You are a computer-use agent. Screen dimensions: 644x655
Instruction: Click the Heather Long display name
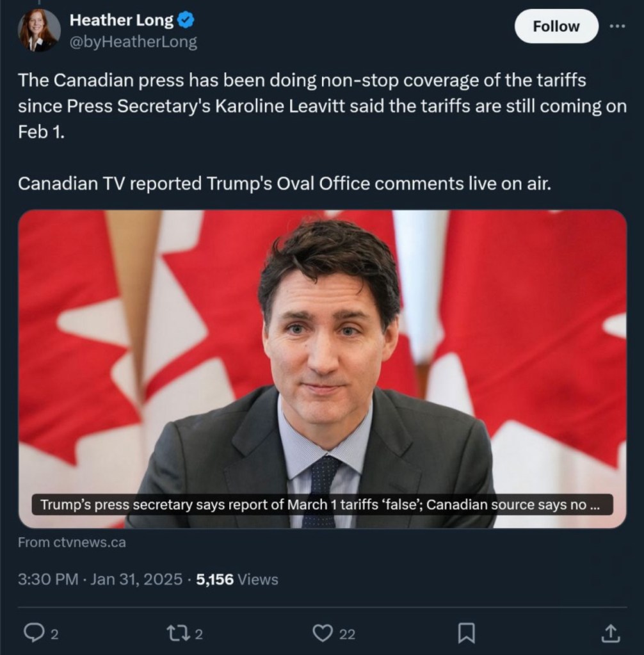121,20
